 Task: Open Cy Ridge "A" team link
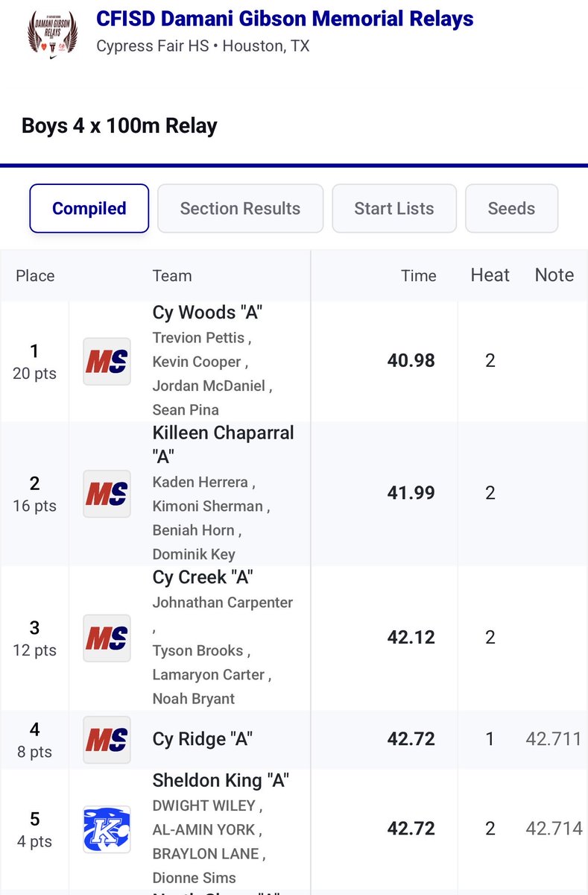click(202, 739)
